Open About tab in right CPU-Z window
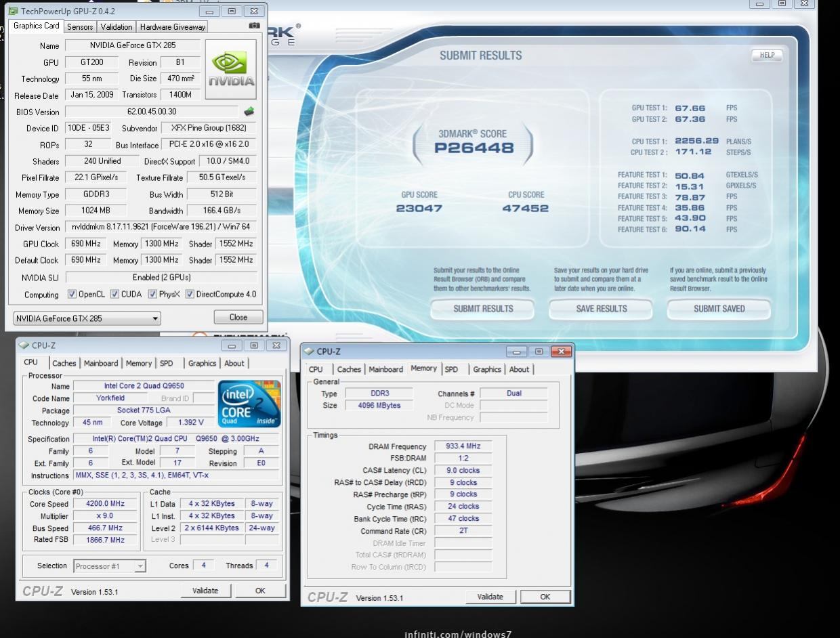Viewport: 840px width, 638px height. coord(520,370)
